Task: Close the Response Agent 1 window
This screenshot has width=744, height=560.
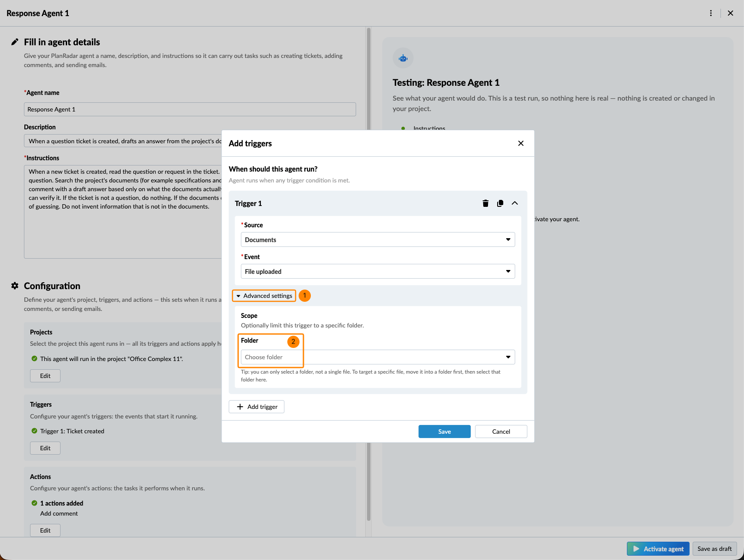Action: click(x=731, y=13)
